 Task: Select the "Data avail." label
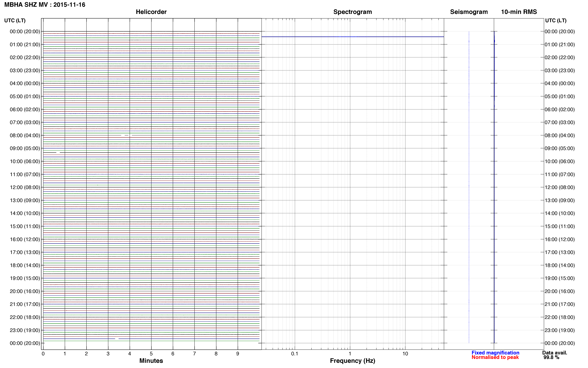555,353
